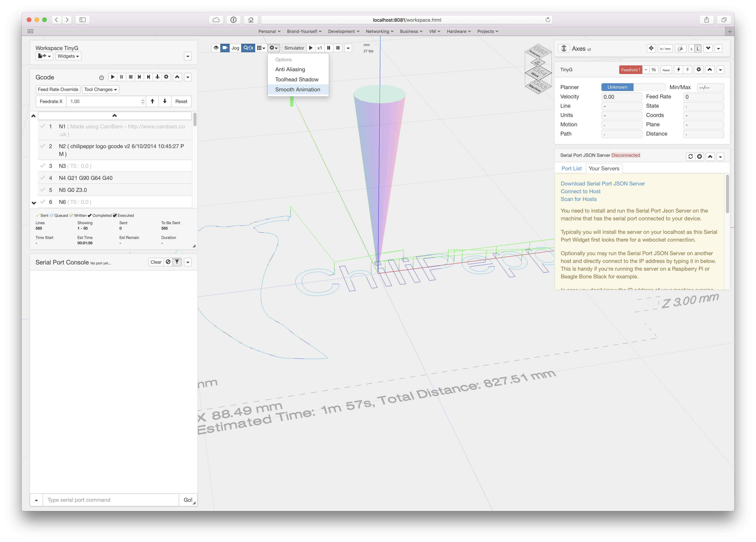Click the crosshair zero-out icon in Axes panel
Screen dimensions: 756x542
point(651,48)
